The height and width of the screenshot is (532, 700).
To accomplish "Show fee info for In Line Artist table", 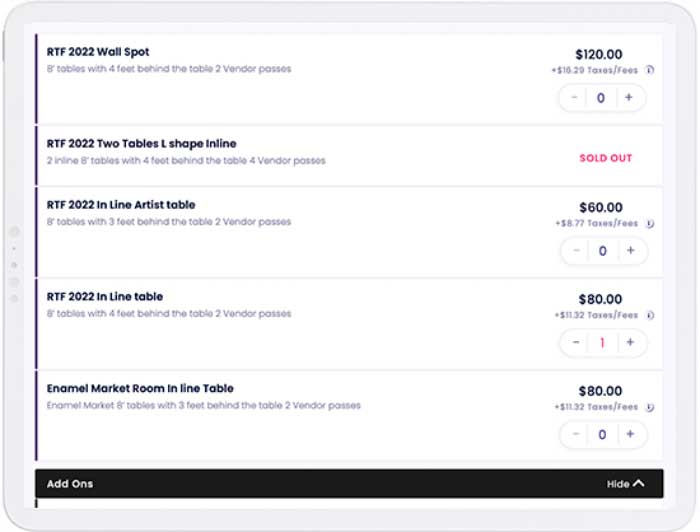I will pos(650,223).
